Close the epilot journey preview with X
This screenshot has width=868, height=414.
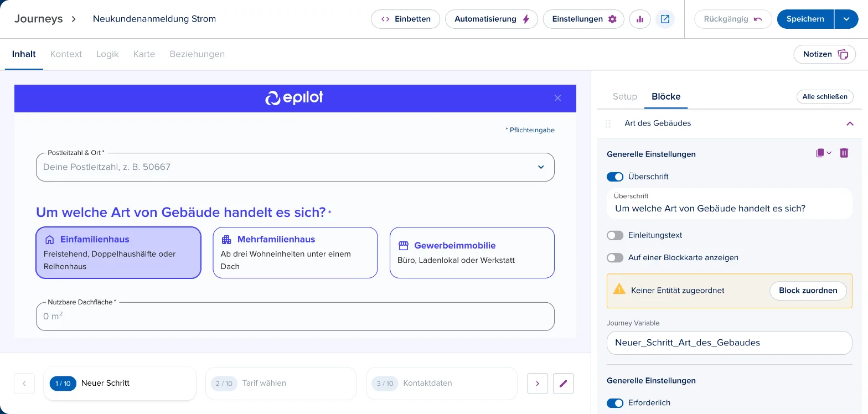point(557,98)
